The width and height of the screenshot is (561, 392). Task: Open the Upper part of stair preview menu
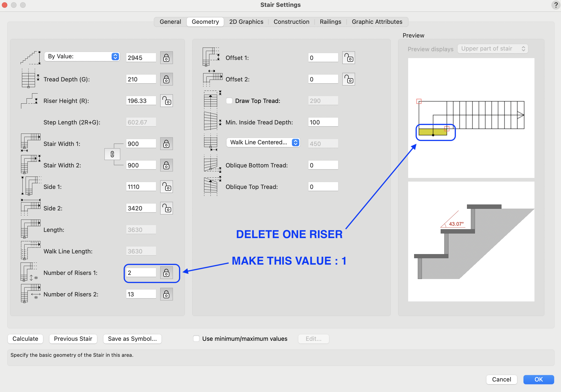coord(493,49)
